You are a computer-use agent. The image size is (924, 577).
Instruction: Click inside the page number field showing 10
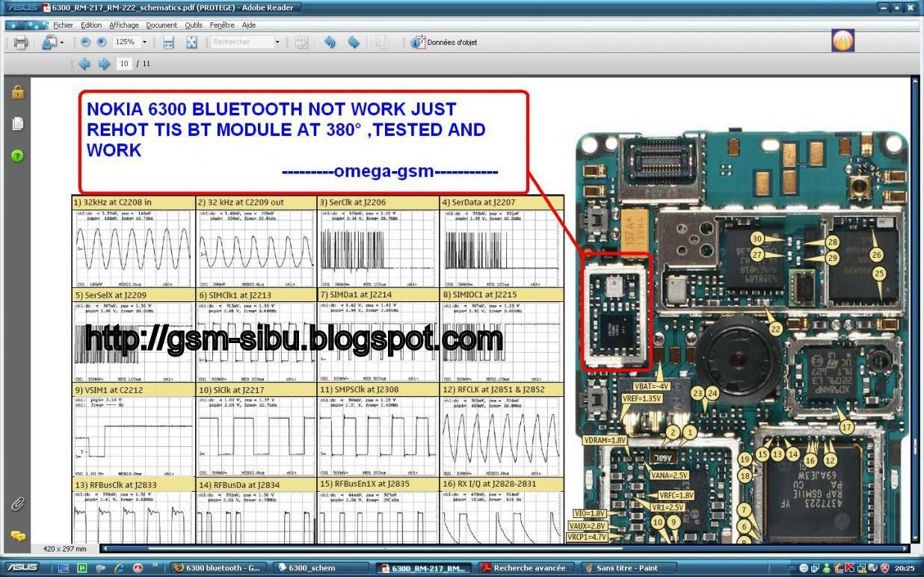point(124,64)
